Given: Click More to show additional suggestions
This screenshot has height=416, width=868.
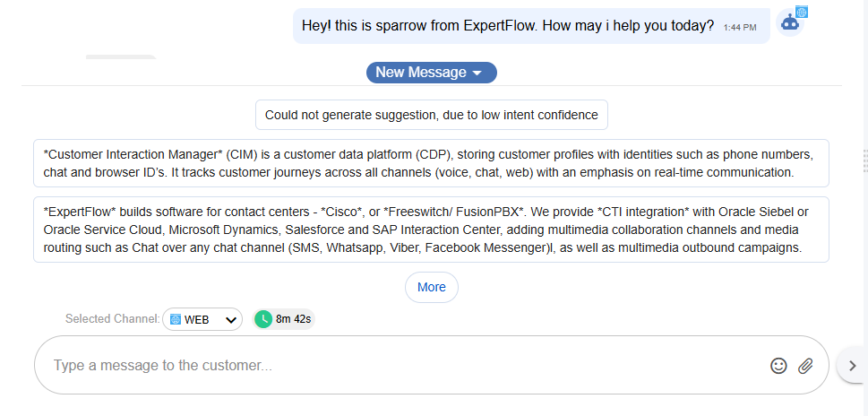Looking at the screenshot, I should click(x=432, y=287).
